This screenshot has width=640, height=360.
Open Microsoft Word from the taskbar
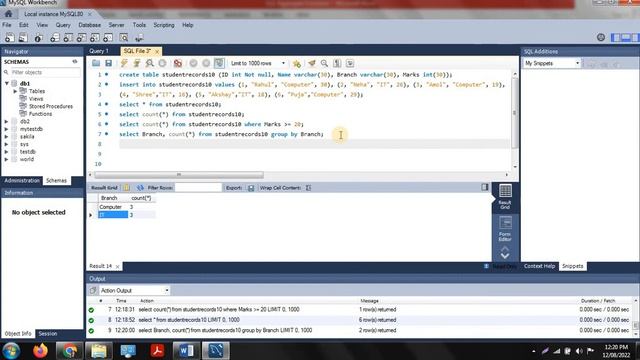pos(186,351)
